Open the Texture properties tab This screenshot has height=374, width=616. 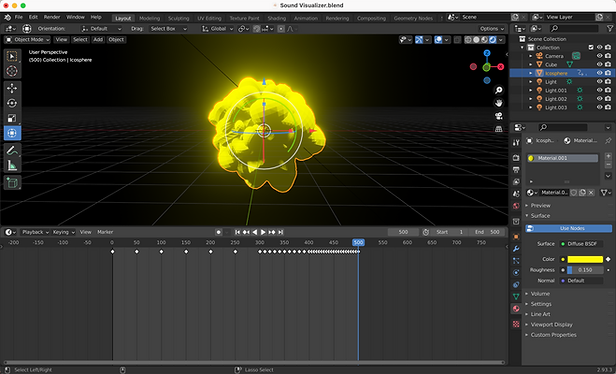coord(516,324)
